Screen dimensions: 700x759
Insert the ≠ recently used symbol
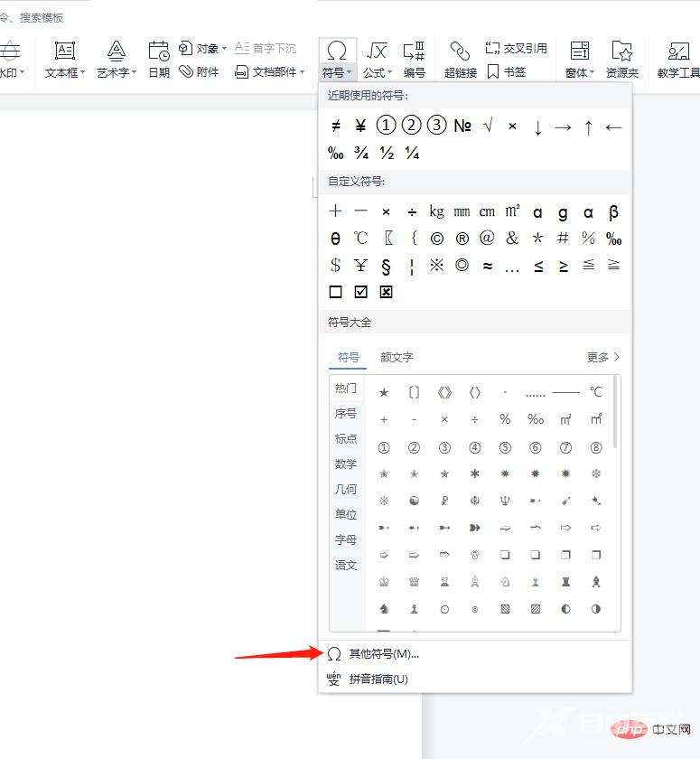point(336,126)
